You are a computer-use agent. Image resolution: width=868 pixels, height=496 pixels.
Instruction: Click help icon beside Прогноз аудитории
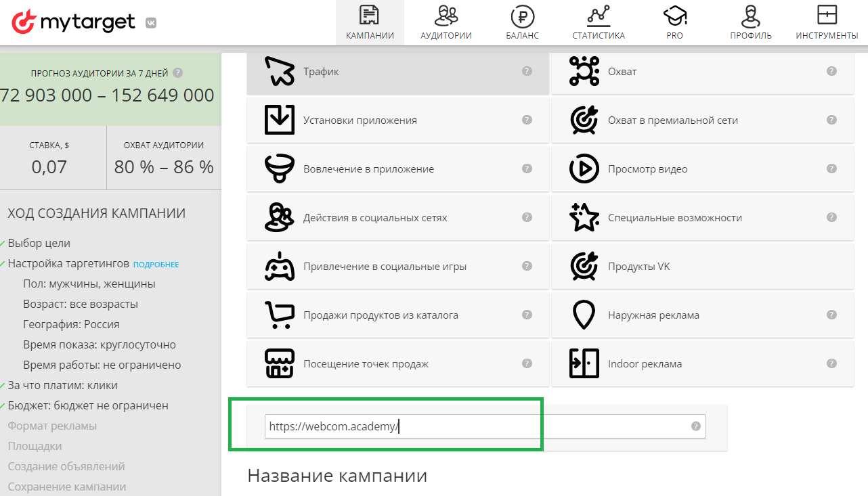coord(177,73)
